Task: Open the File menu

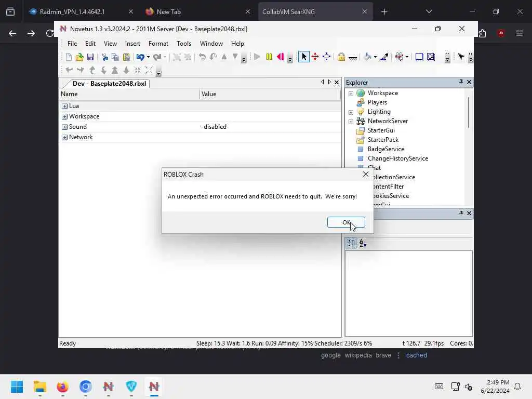Action: 72,44
